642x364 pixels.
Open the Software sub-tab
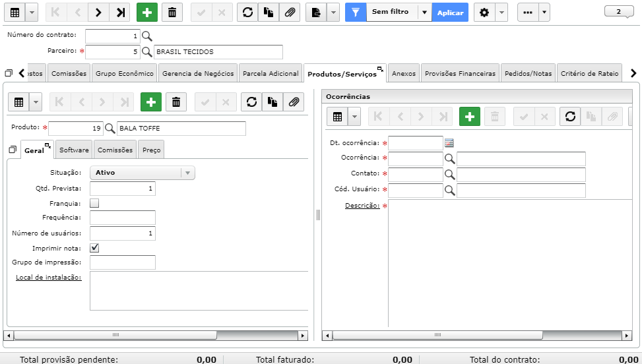(x=74, y=150)
